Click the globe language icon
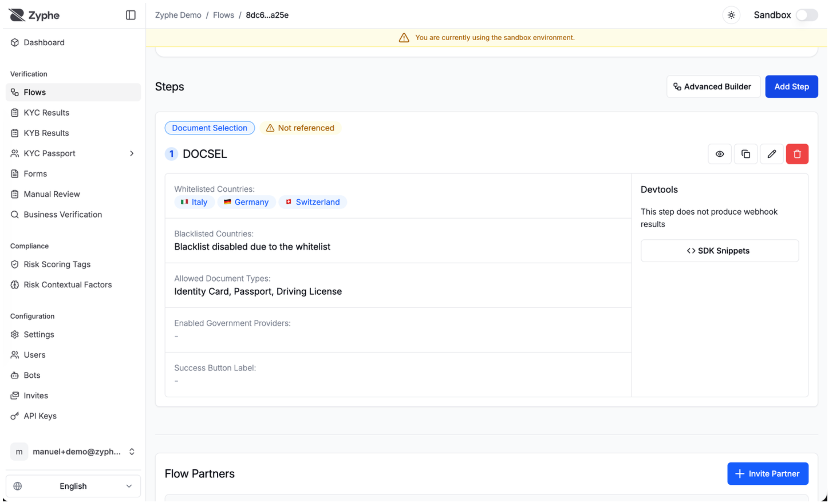The image size is (830, 504). tap(17, 486)
